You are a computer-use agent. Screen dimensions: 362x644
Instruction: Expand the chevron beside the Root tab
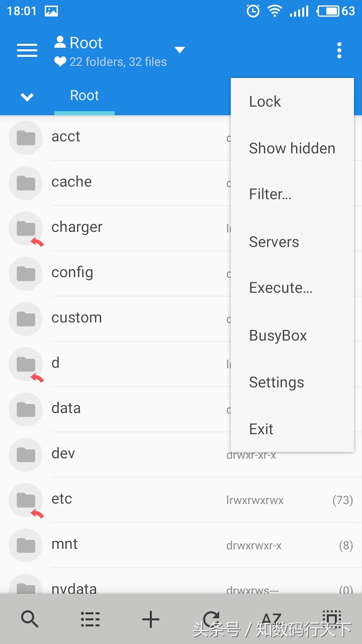(27, 97)
